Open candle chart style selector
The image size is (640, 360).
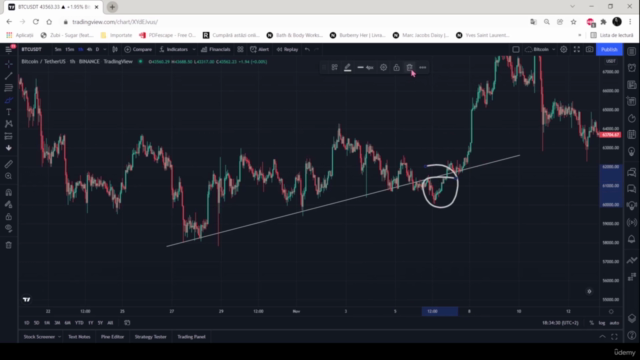click(x=115, y=49)
